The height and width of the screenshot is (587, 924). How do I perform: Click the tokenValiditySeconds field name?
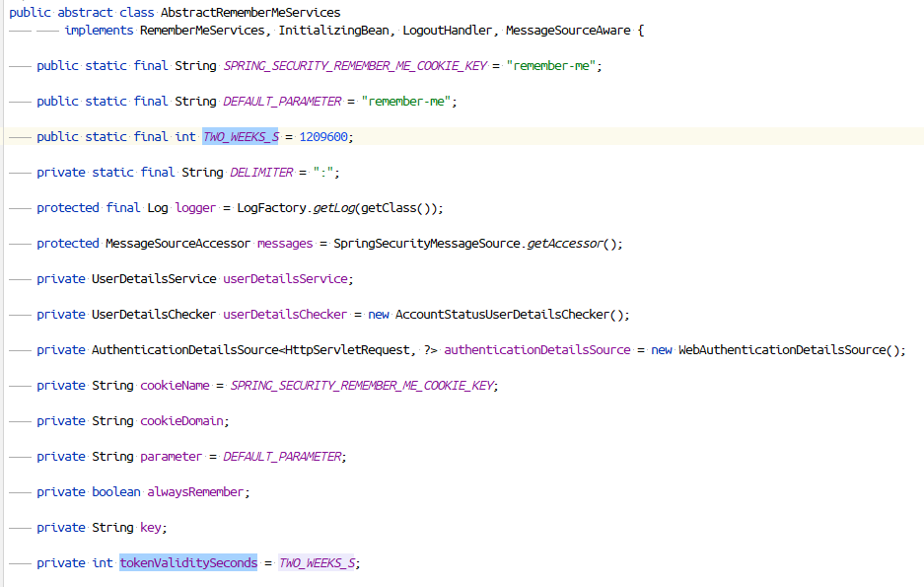188,563
